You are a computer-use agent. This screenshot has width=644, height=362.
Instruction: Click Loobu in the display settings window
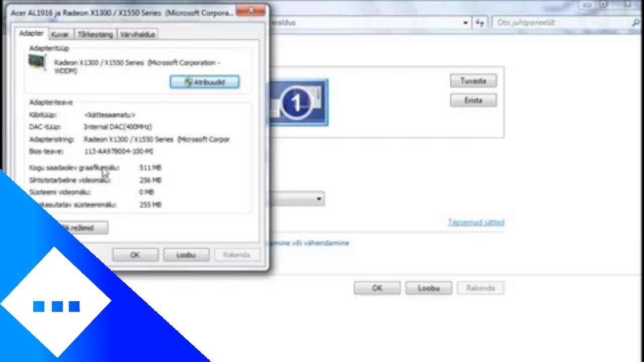[x=429, y=288]
